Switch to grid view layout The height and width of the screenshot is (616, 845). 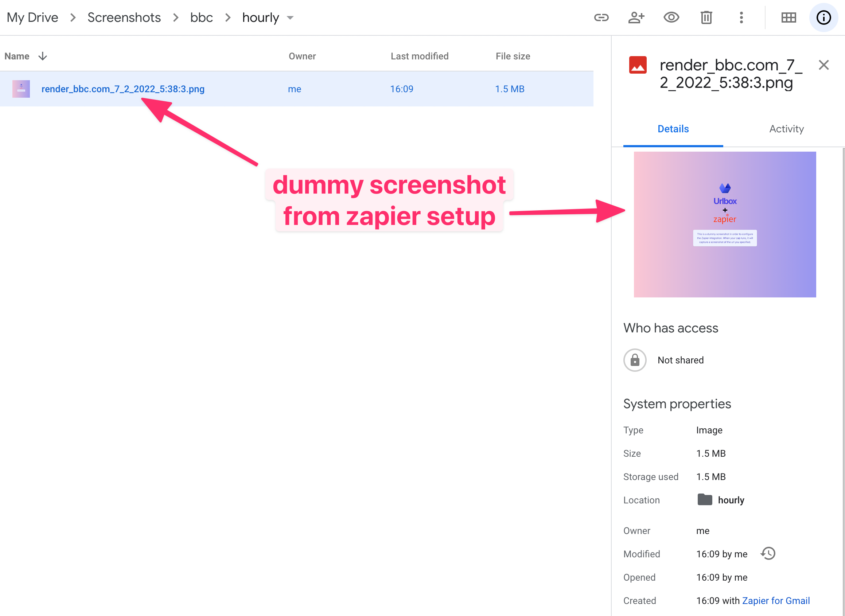pyautogui.click(x=788, y=17)
